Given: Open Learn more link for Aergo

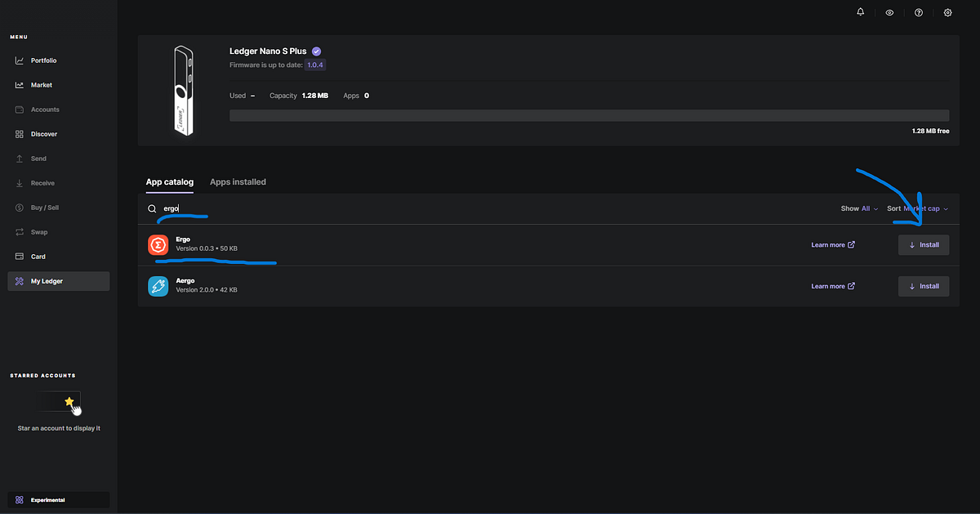Looking at the screenshot, I should [x=833, y=286].
